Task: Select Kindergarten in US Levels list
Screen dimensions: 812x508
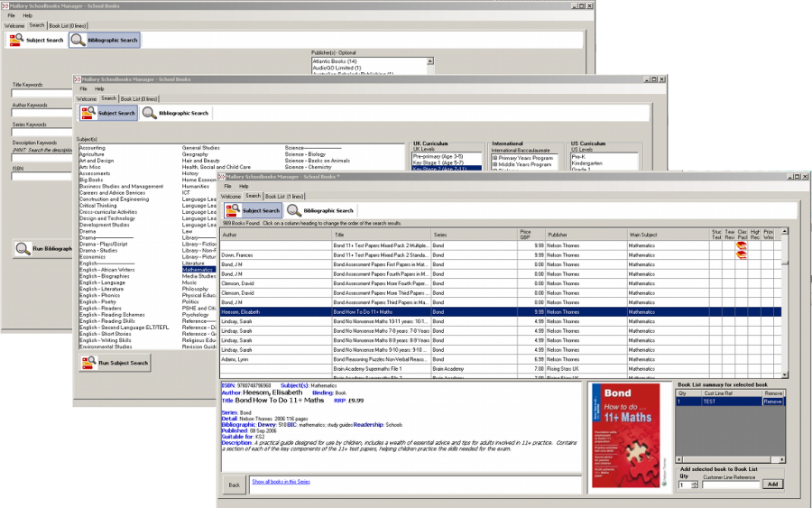Action: [x=586, y=162]
